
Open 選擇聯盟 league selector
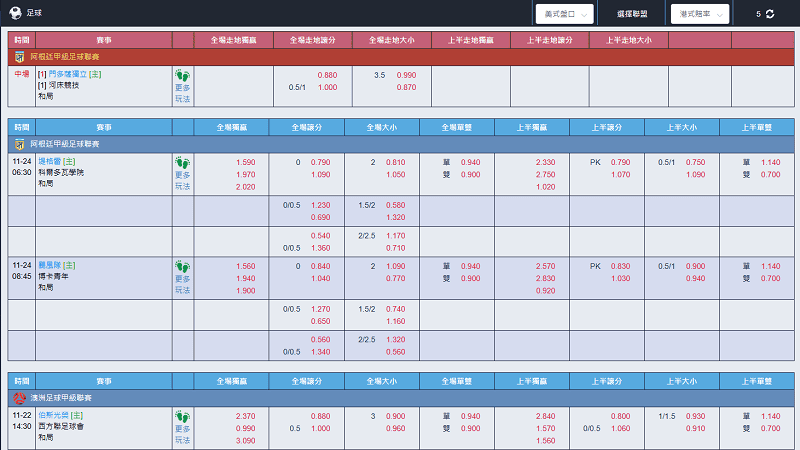pyautogui.click(x=632, y=14)
